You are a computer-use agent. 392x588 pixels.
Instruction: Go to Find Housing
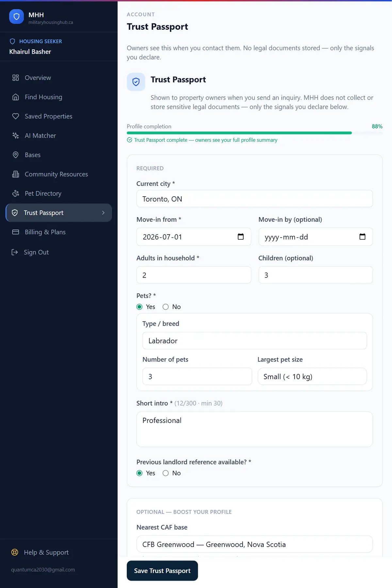(59, 97)
